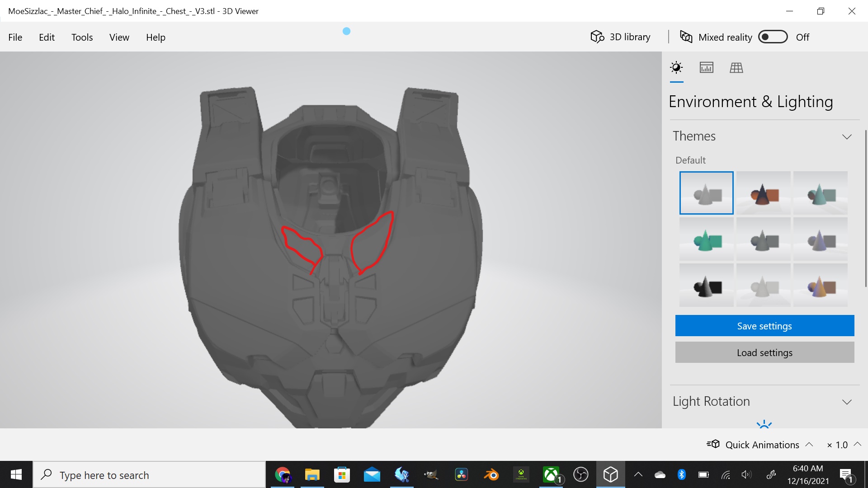Screen dimensions: 868x488
Task: Select the purple-gray theme thumbnail
Action: point(820,239)
